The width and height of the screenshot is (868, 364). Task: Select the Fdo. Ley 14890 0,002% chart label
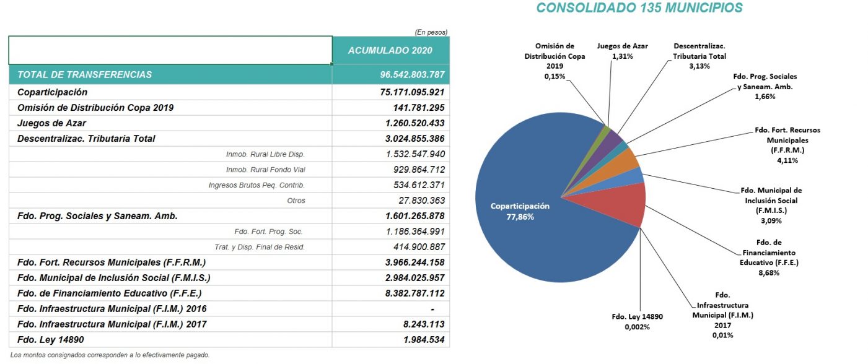point(637,321)
